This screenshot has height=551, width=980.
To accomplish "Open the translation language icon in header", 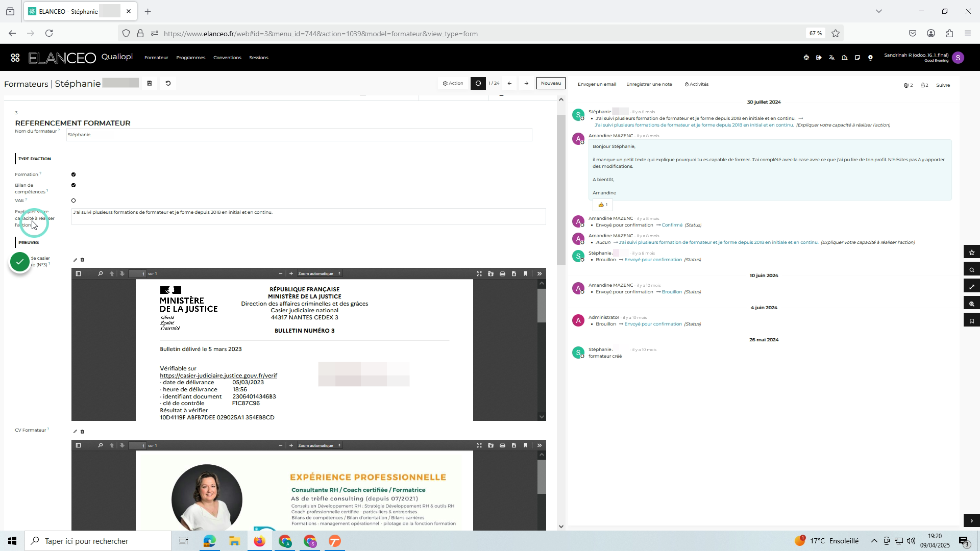I will (831, 58).
